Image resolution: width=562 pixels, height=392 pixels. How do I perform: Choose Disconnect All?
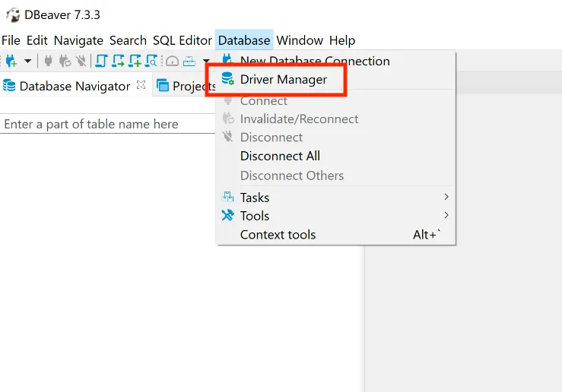coord(336,156)
